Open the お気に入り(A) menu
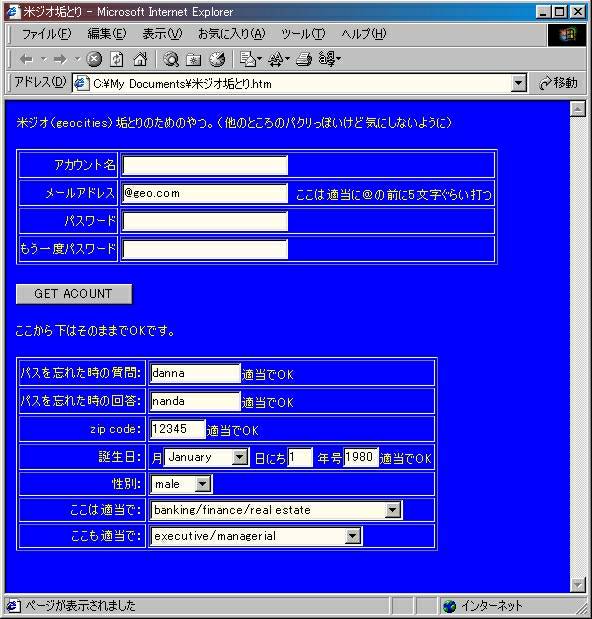592x619 pixels. click(x=232, y=34)
